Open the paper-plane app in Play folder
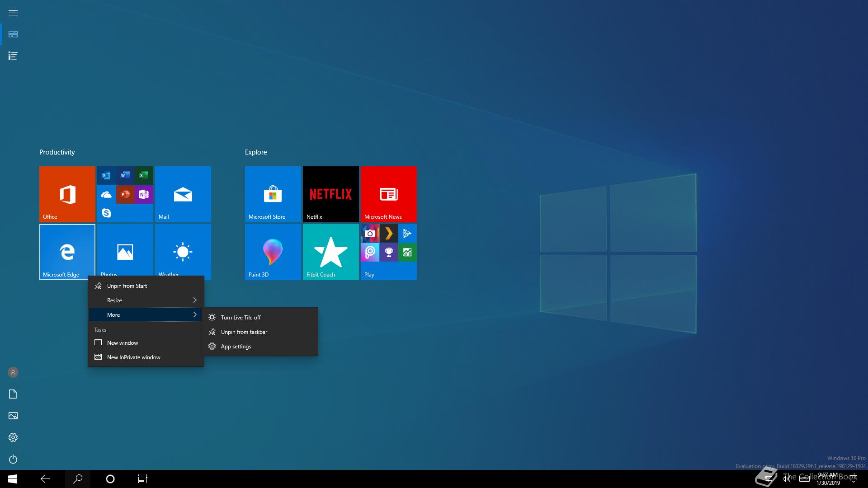 tap(408, 233)
